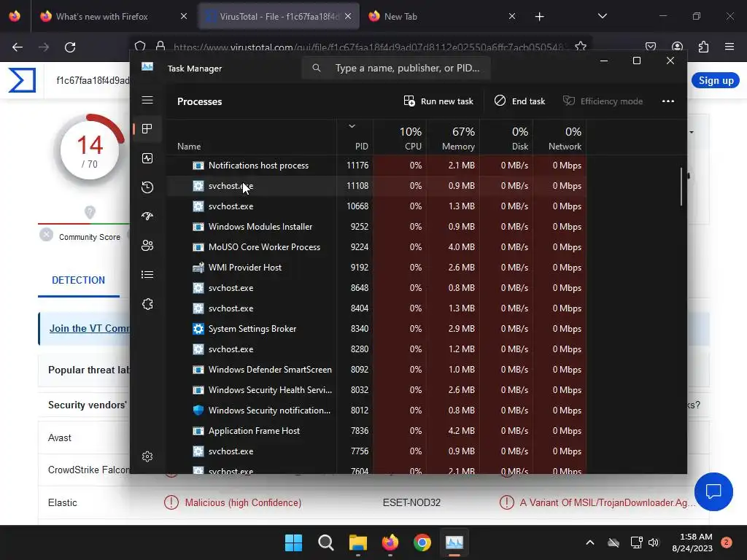Show hidden system tray icons
This screenshot has width=747, height=560.
click(x=589, y=542)
